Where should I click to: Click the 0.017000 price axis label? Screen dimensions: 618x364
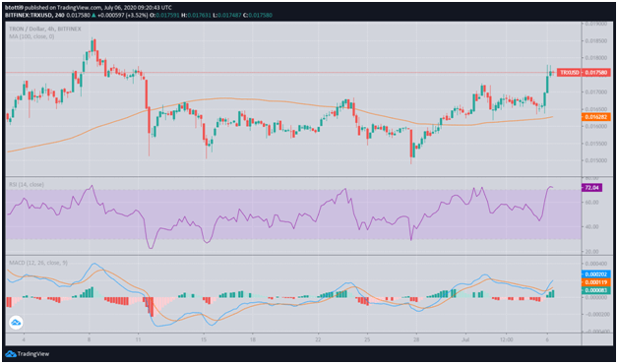click(596, 91)
